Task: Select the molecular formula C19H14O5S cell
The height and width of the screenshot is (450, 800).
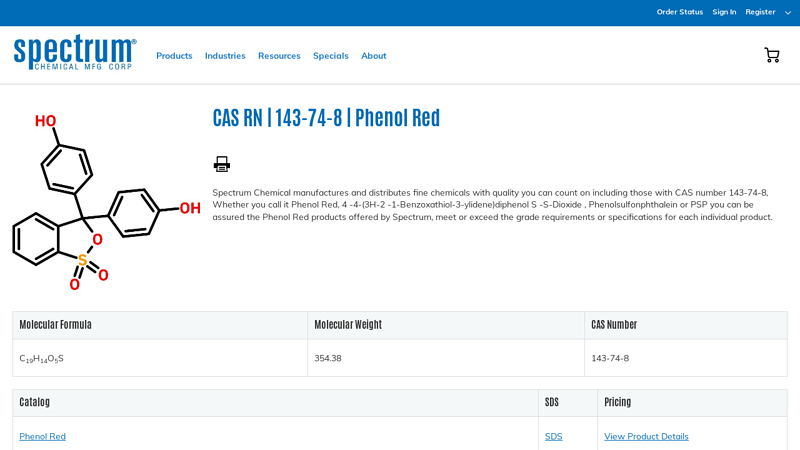Action: [160, 358]
